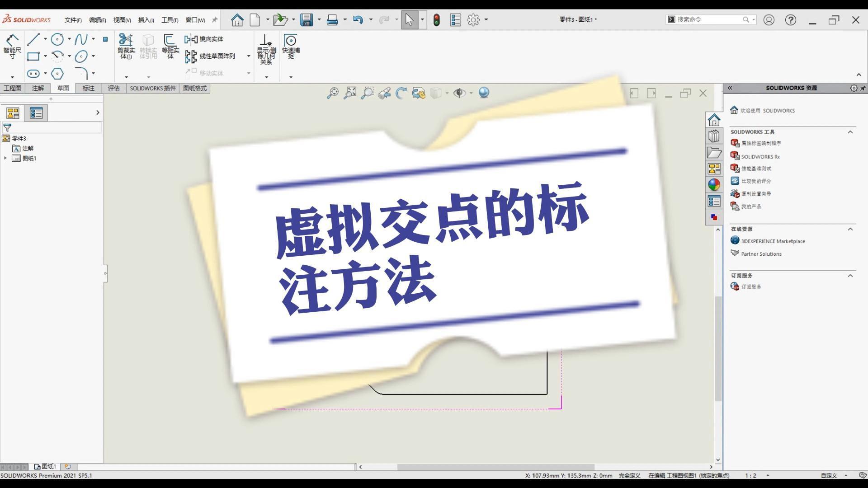This screenshot has width=868, height=488.
Task: Switch to the 标注 ribbon tab
Action: [x=88, y=88]
